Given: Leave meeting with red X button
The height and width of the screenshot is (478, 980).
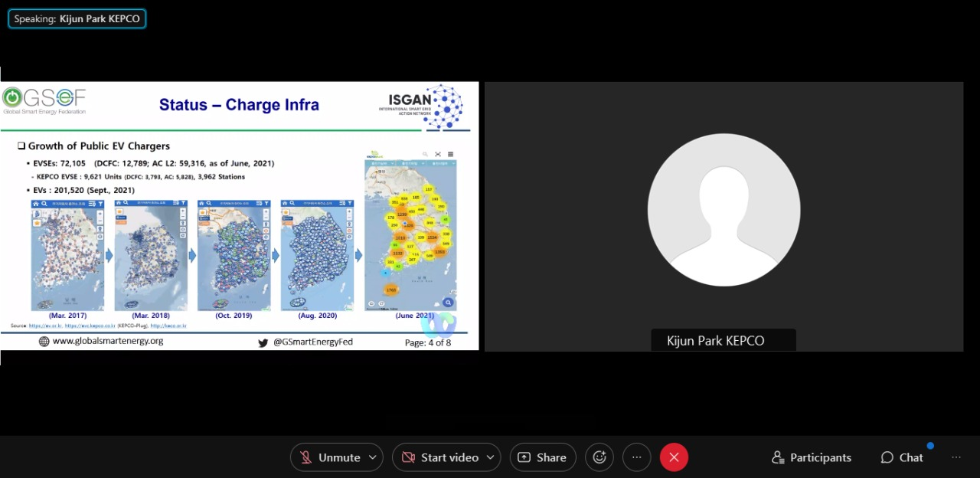Looking at the screenshot, I should tap(674, 457).
